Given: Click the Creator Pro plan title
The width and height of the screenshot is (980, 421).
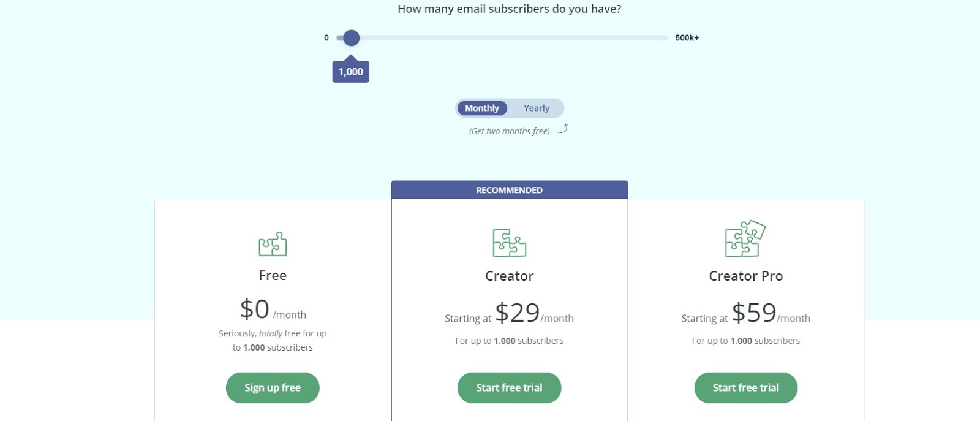Looking at the screenshot, I should [745, 276].
